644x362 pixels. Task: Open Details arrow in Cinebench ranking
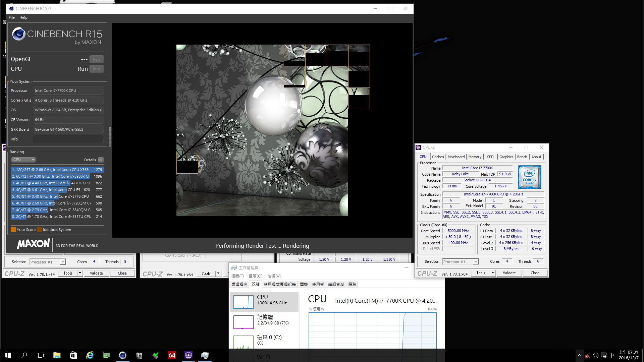pos(101,160)
